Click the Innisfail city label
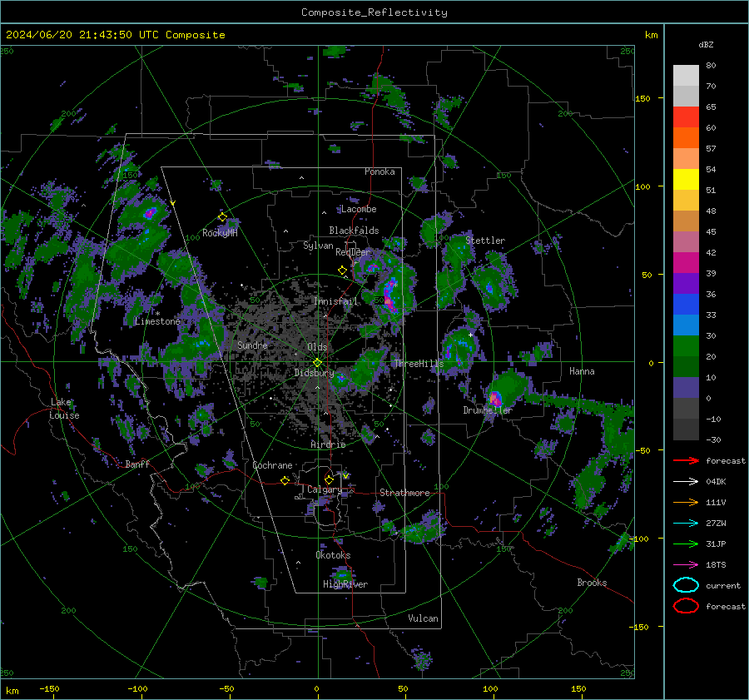The width and height of the screenshot is (749, 700). tap(336, 301)
